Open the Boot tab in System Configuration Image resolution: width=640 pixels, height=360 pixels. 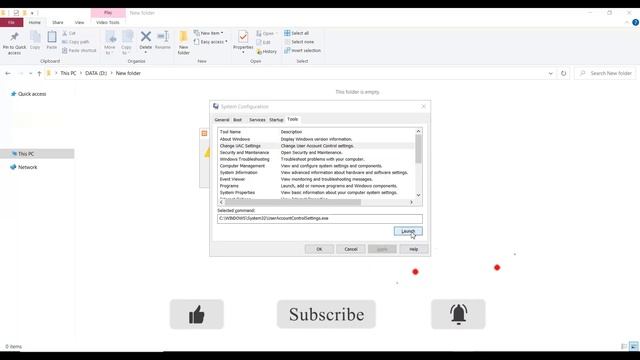pyautogui.click(x=238, y=120)
